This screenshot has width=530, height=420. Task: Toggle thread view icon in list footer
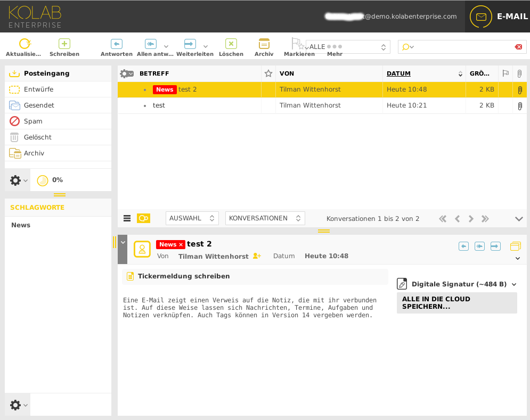pos(143,218)
